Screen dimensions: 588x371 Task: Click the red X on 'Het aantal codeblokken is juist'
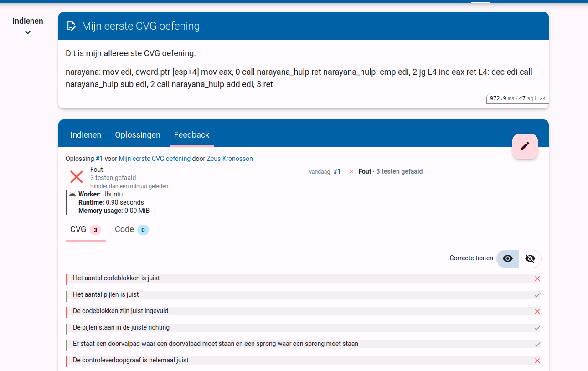point(537,278)
